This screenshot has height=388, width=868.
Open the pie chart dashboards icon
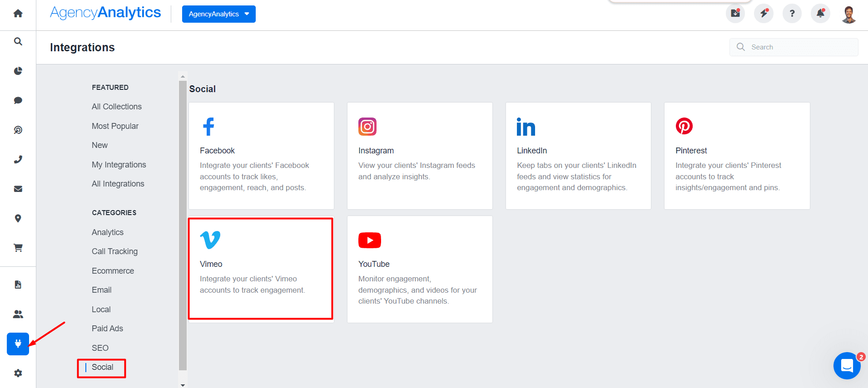tap(18, 71)
